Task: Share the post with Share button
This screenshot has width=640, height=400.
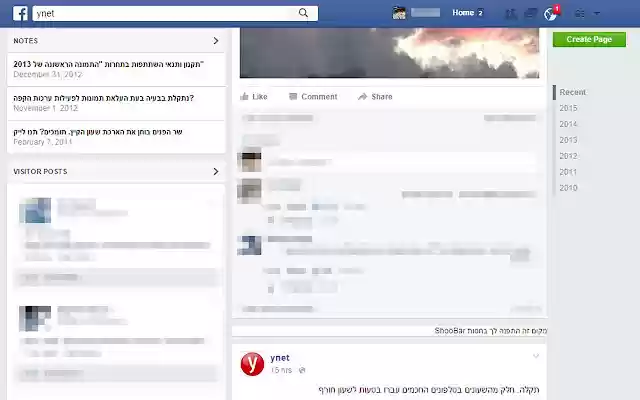Action: [375, 97]
